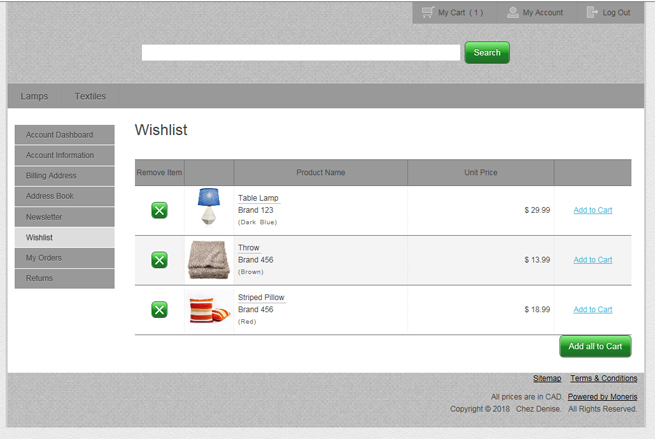
Task: Open Powered by Moneris link
Action: [x=602, y=397]
